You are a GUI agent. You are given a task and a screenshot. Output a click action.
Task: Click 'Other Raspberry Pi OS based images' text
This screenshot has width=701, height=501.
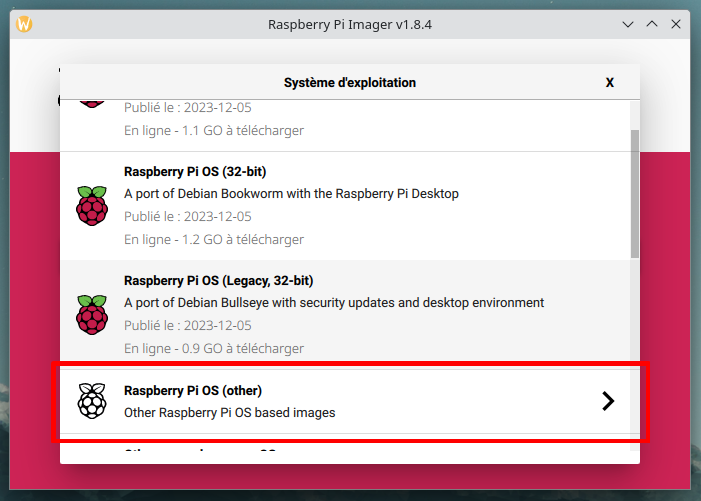[x=229, y=413]
